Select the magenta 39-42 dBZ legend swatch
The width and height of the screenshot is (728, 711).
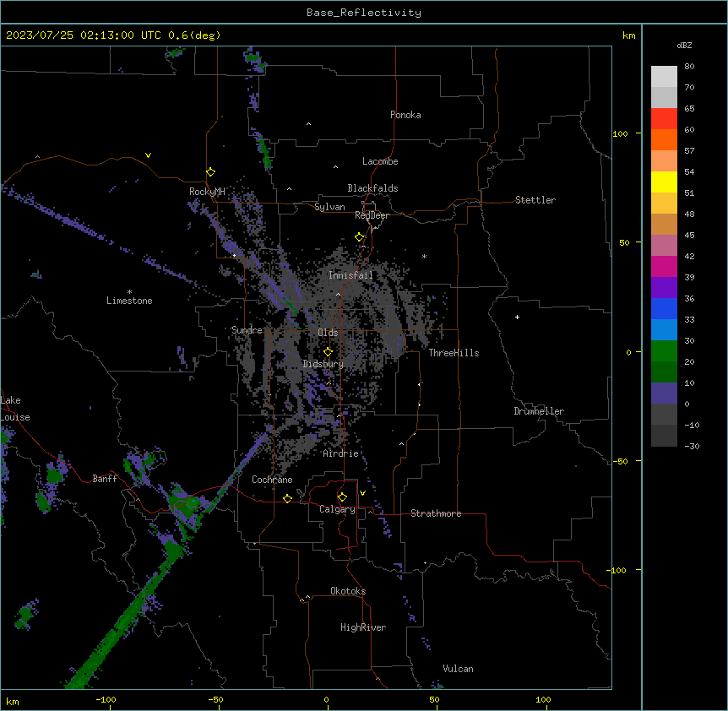pyautogui.click(x=664, y=267)
